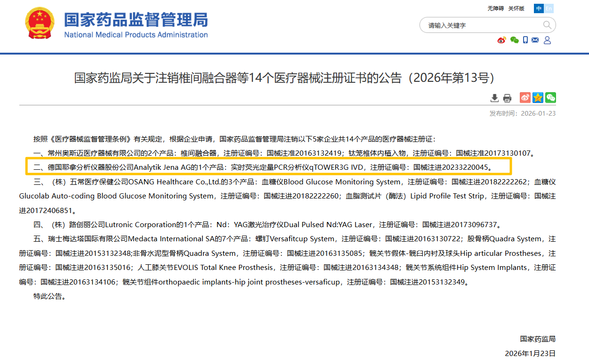Open the header Weibo icon
Image resolution: width=589 pixels, height=364 pixels.
(502, 40)
